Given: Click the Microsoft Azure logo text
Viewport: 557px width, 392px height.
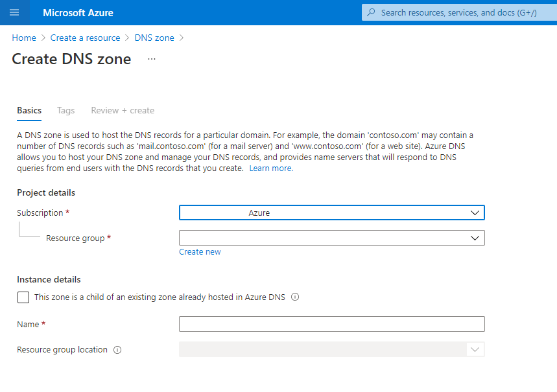Looking at the screenshot, I should 78,13.
